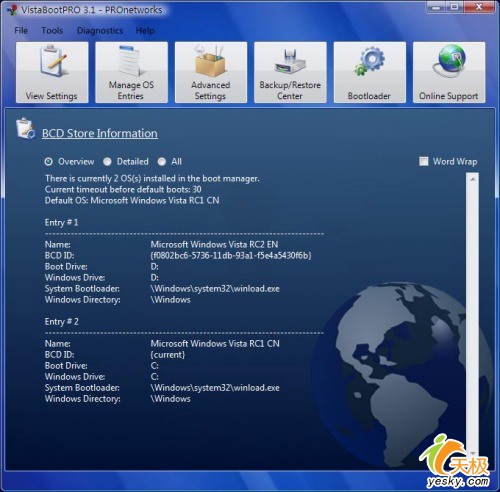Click the '{current}' BCD ID value

[x=168, y=355]
